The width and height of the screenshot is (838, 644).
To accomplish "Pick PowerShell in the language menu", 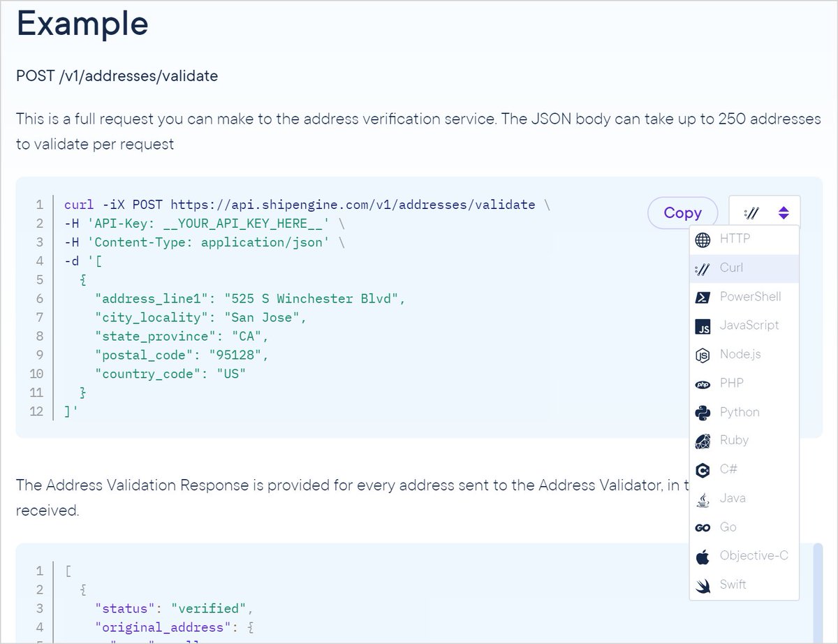I will 744,297.
